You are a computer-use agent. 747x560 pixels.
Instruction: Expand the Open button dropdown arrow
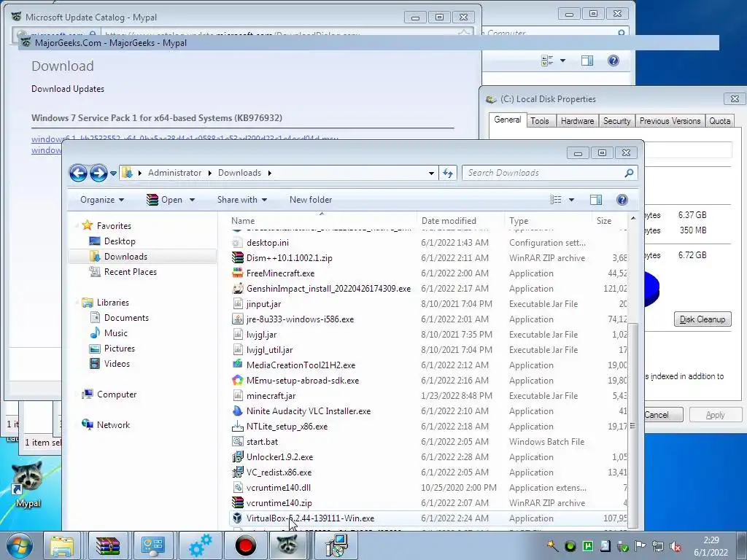pos(192,200)
